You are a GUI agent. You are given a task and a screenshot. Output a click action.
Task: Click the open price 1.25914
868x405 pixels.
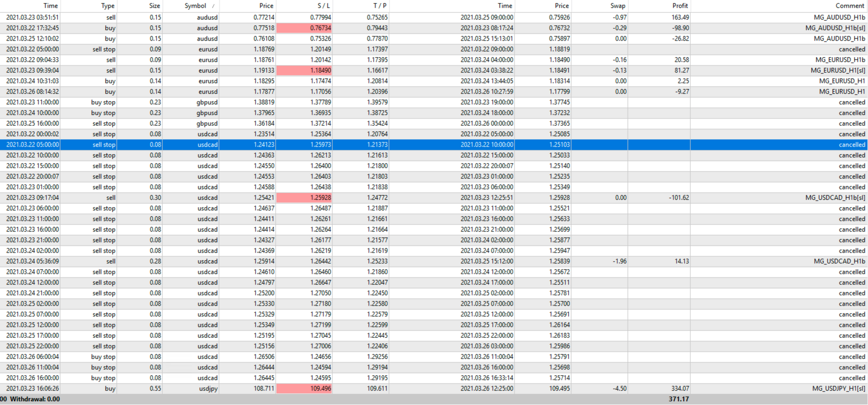[264, 261]
